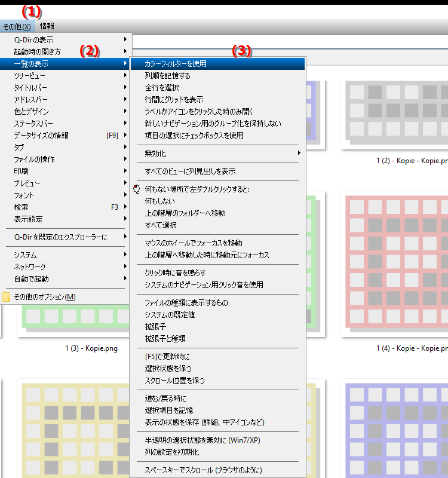Expand the アドレスバー submenu

point(66,99)
